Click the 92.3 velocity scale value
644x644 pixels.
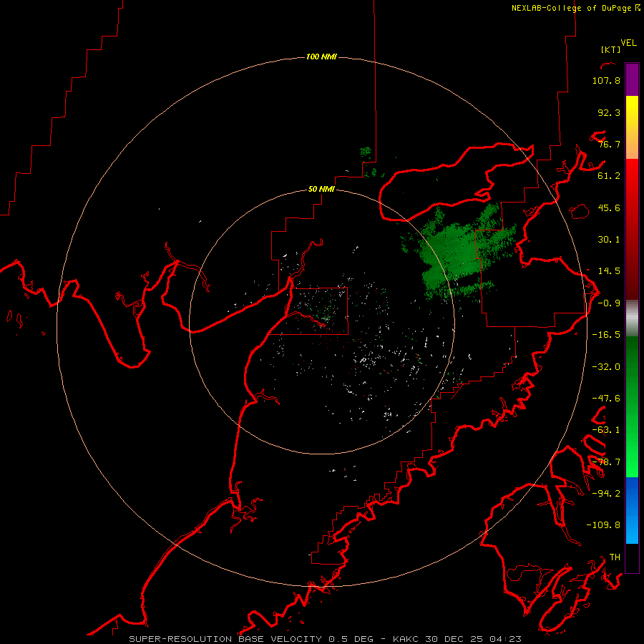coord(609,112)
